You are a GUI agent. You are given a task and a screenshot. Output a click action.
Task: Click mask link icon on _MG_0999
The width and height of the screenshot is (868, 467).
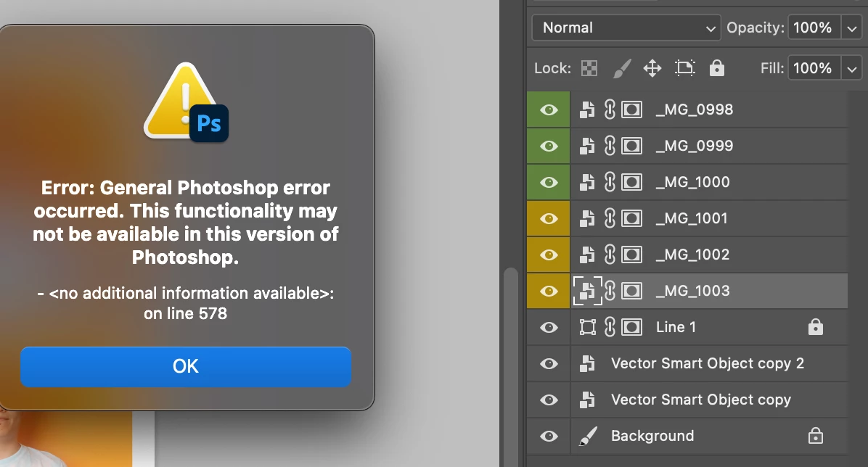(x=610, y=146)
